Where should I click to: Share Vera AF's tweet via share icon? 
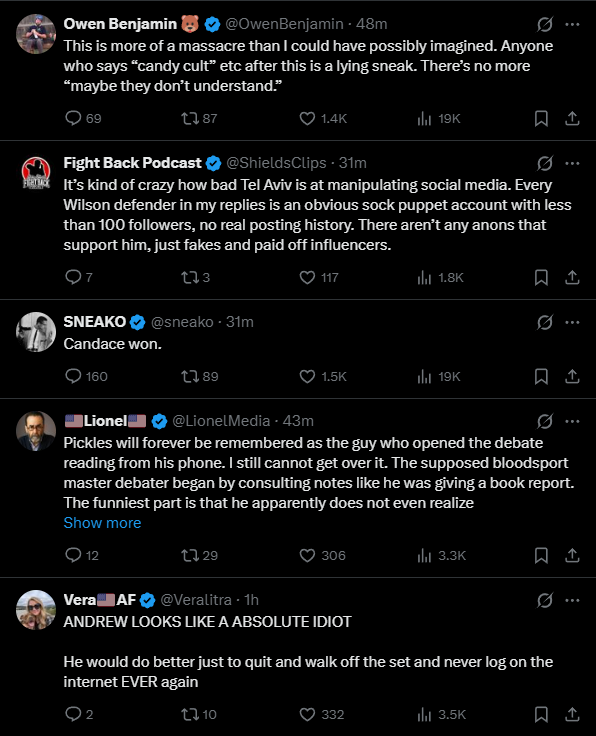[x=572, y=714]
